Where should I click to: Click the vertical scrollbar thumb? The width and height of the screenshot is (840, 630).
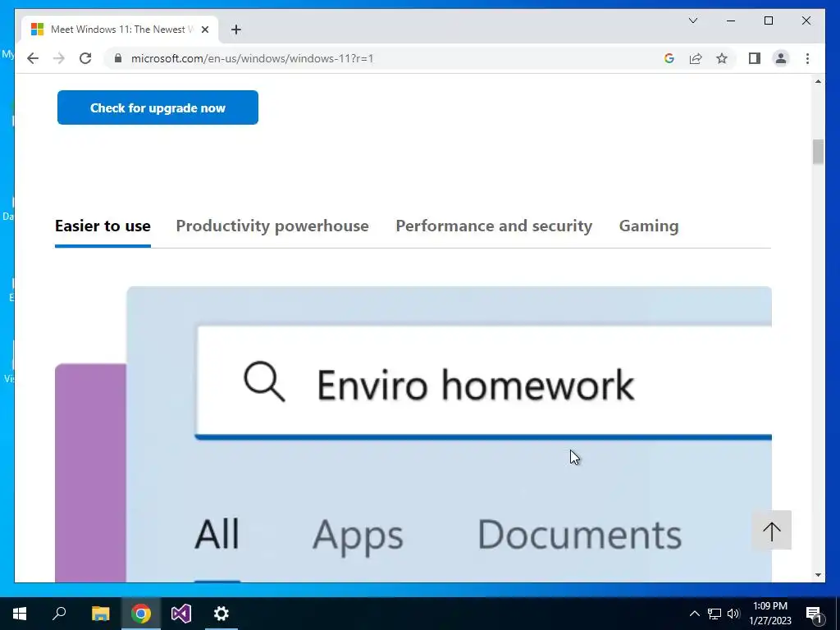click(818, 152)
